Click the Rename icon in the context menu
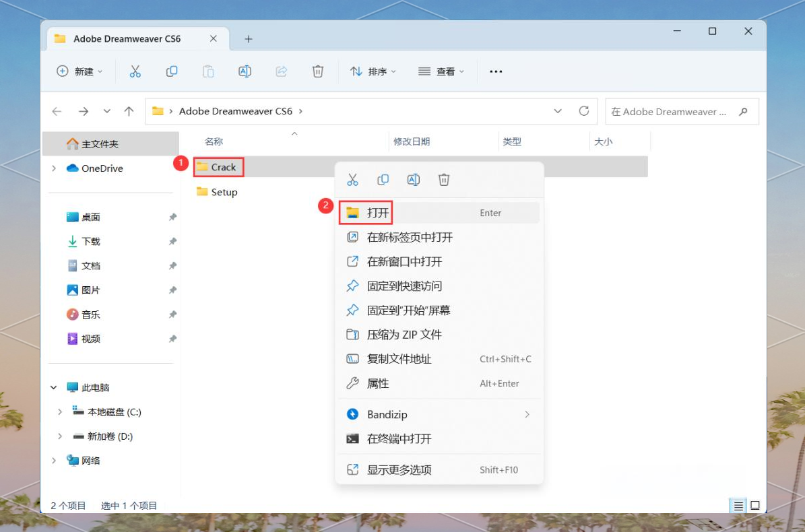 click(414, 180)
